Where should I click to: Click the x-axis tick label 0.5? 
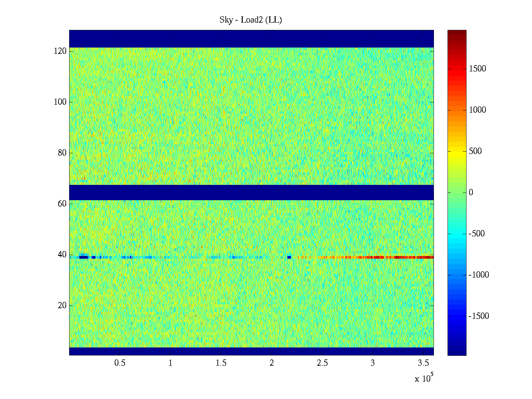(120, 363)
